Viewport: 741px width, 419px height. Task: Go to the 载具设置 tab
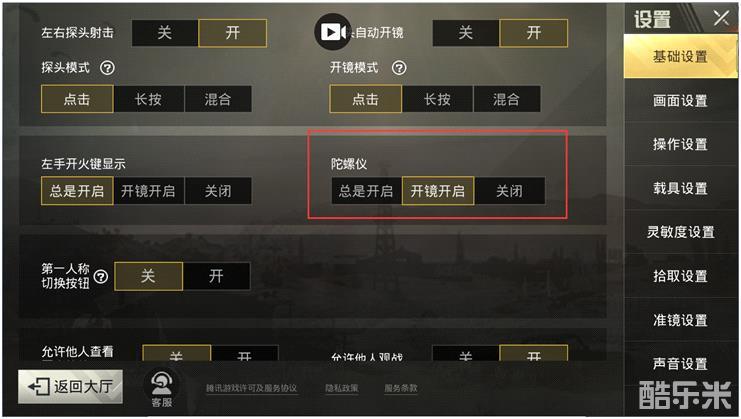[x=680, y=188]
